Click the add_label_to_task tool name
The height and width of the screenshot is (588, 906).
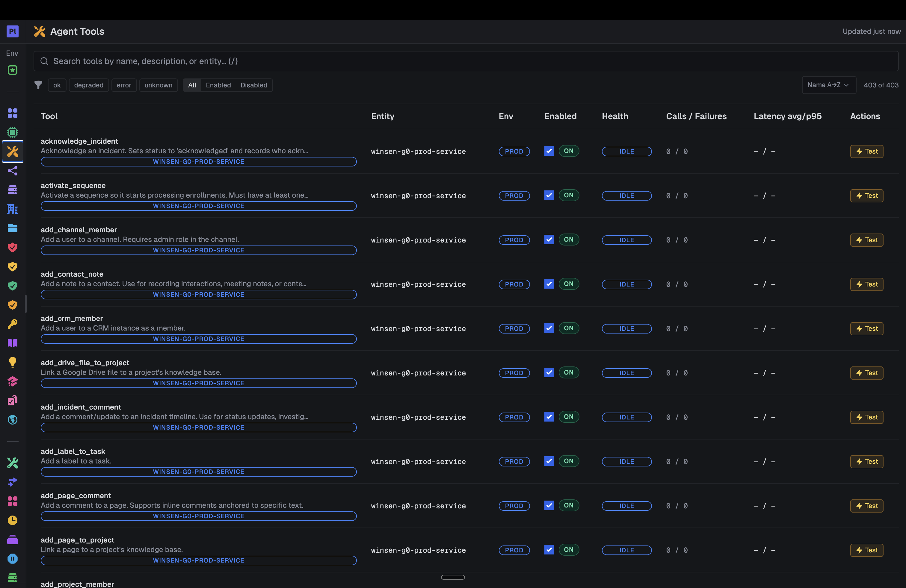point(73,451)
